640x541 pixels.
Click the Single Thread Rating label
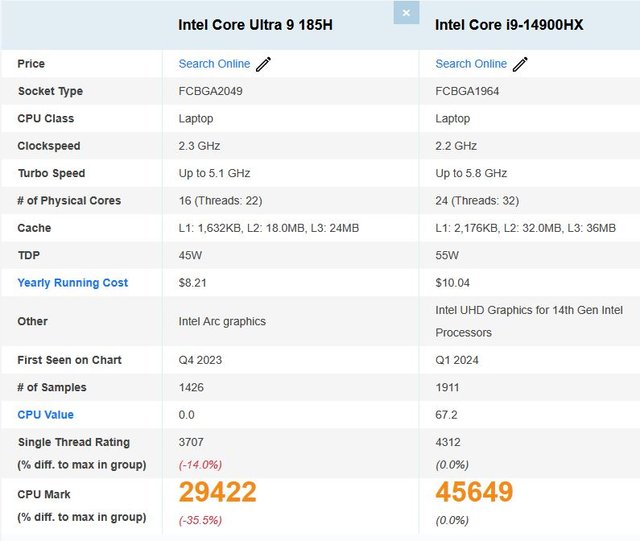pyautogui.click(x=74, y=442)
